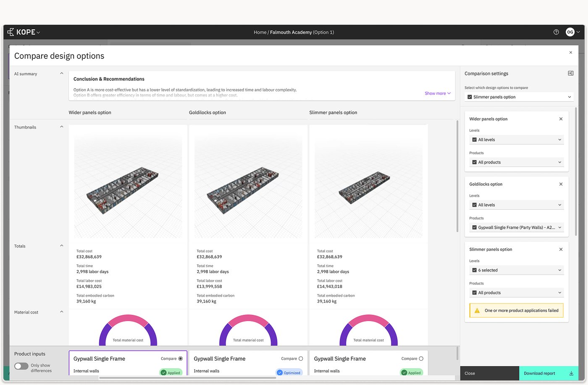Click the KOPE logo icon

pyautogui.click(x=11, y=32)
